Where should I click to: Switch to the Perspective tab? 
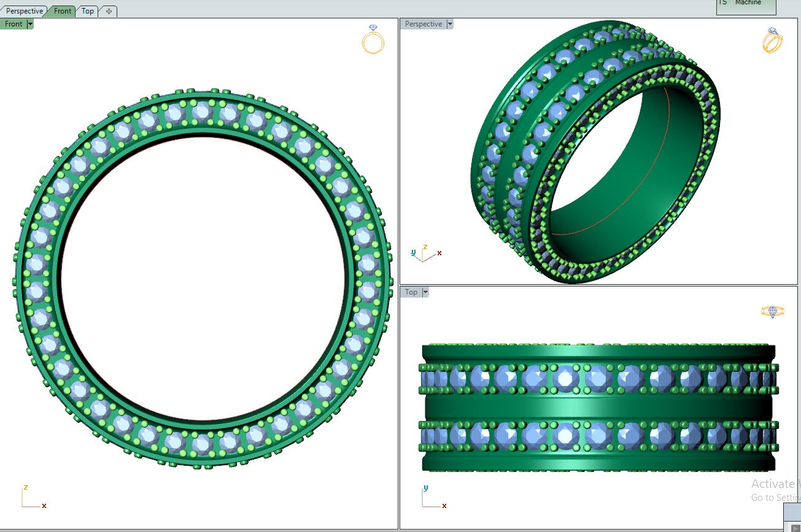point(25,11)
